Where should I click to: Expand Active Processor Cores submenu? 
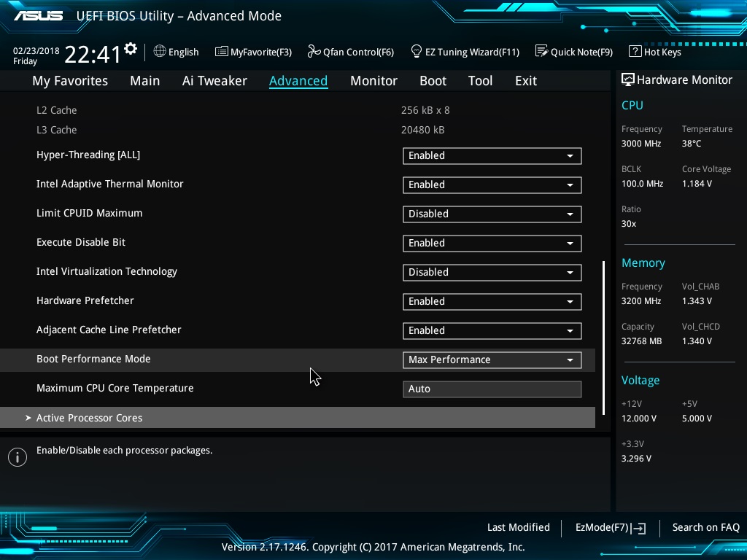click(x=298, y=418)
